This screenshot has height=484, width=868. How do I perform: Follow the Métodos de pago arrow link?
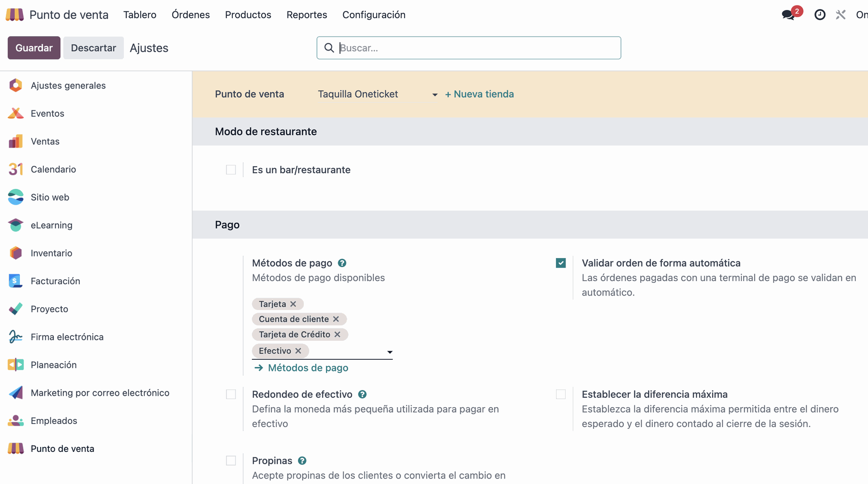click(x=301, y=368)
